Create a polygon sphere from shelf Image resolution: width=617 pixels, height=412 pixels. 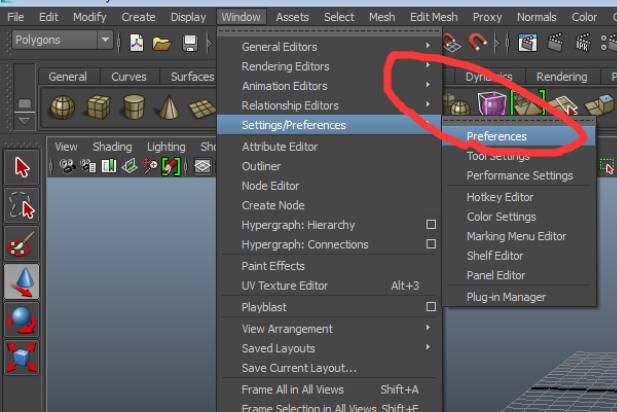pos(63,107)
